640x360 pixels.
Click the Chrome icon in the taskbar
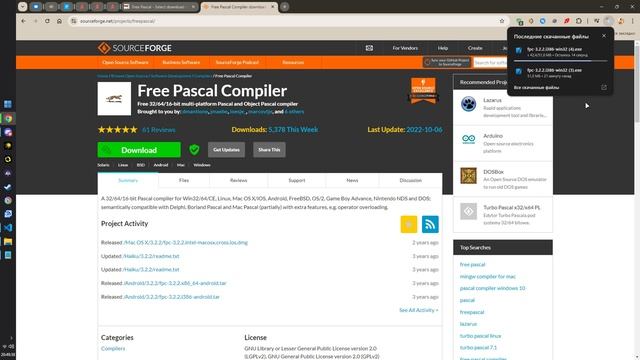[x=8, y=118]
